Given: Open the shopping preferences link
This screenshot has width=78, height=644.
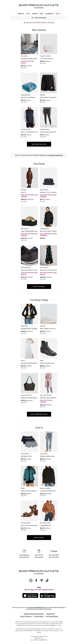Looking at the screenshot, I should 56,155.
